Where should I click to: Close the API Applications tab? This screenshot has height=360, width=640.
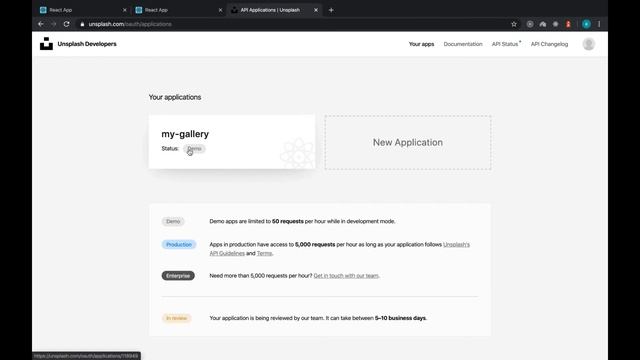[316, 10]
